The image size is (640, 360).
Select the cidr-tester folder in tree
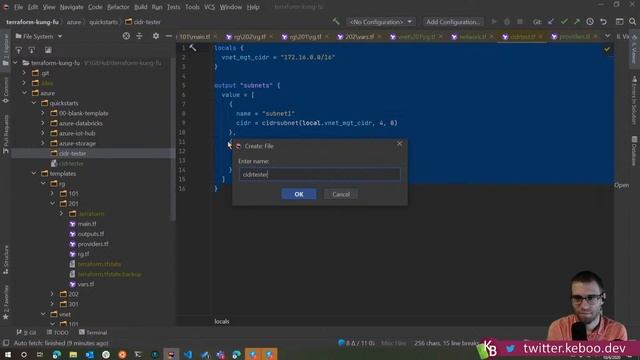click(72, 153)
